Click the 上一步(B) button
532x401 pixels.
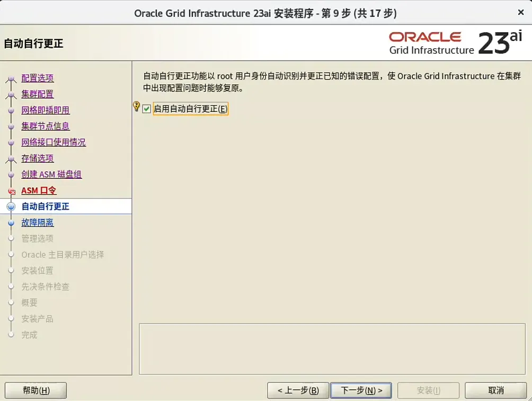298,390
